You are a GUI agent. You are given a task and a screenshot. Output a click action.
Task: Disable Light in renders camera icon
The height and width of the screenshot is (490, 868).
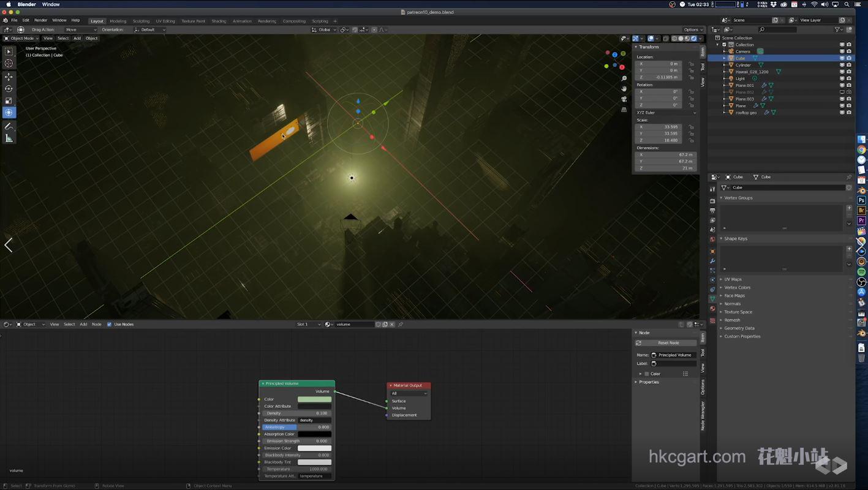(848, 78)
